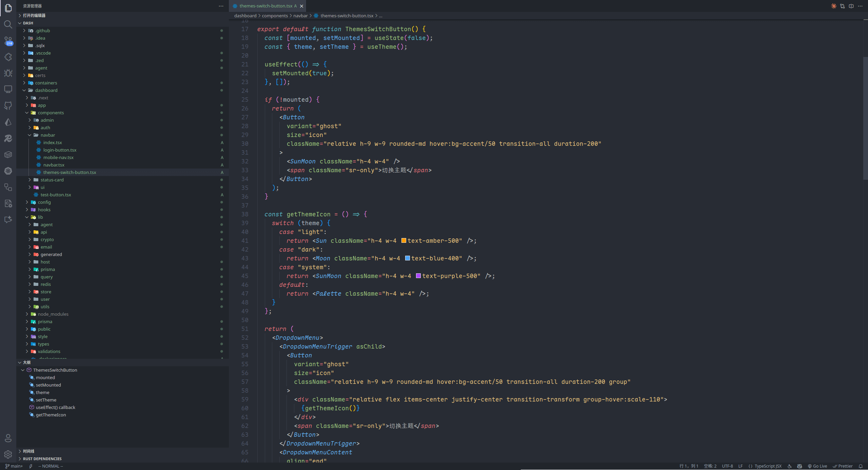
Task: Click the 空格: 2 indentation setting
Action: point(710,466)
